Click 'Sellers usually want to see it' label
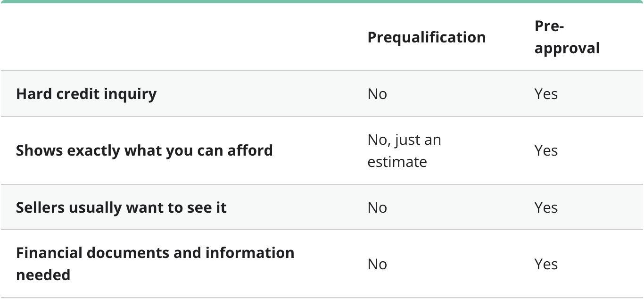This screenshot has width=644, height=299. click(121, 208)
